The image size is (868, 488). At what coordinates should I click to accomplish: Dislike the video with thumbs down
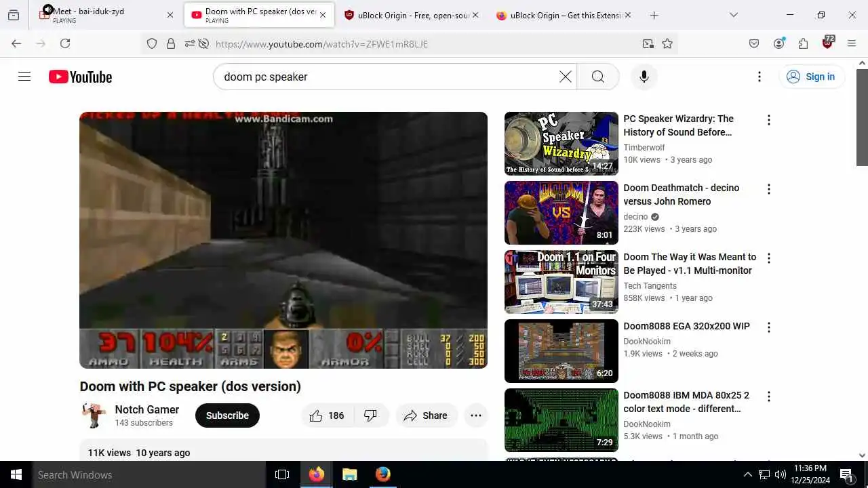point(371,415)
